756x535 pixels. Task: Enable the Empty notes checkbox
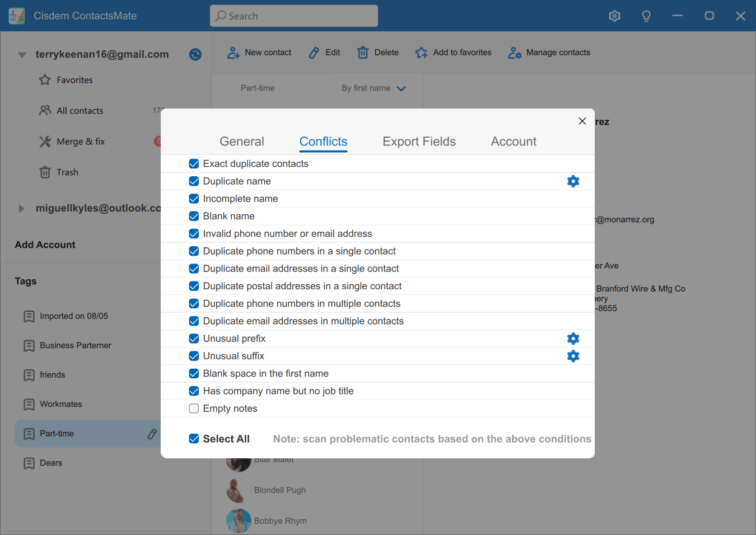194,409
